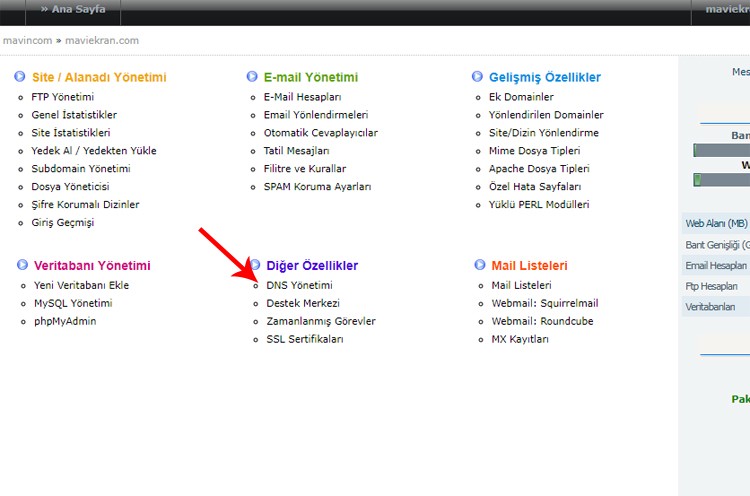The height and width of the screenshot is (496, 750).
Task: Open FTP Yönetimi page
Action: point(62,97)
